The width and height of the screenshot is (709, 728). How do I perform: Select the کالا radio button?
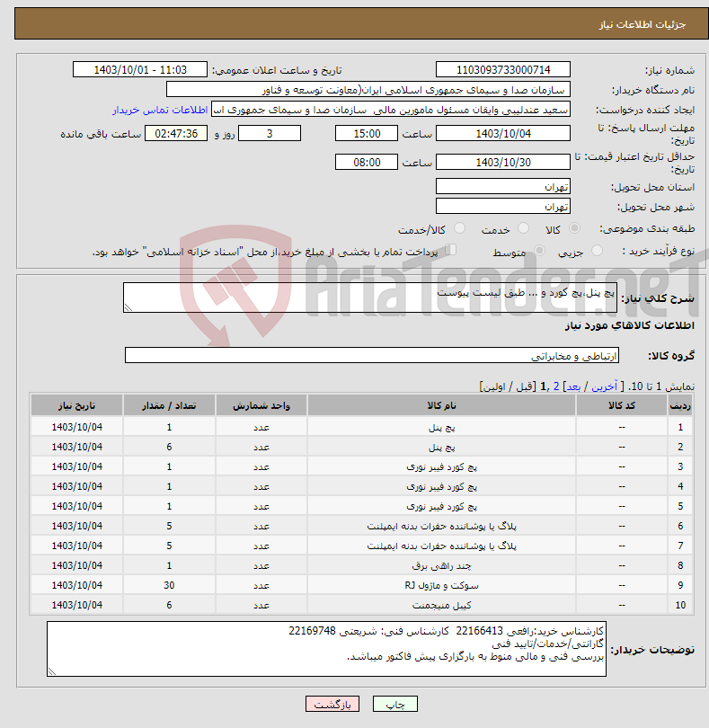tap(574, 228)
